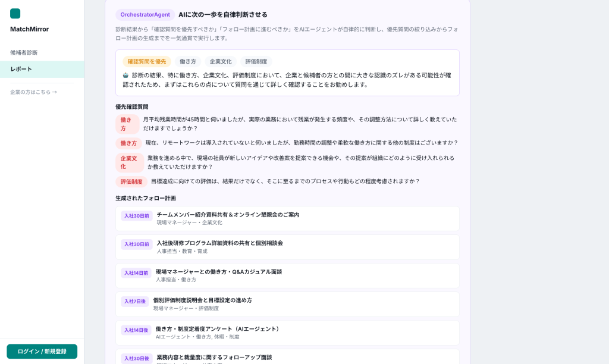Click the MatchMirror brand name
Image resolution: width=609 pixels, height=364 pixels.
[x=30, y=29]
